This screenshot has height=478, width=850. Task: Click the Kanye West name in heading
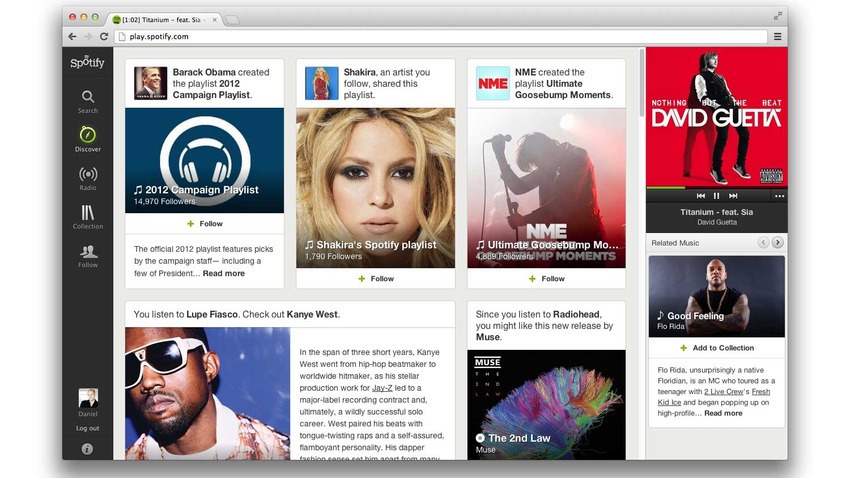click(x=312, y=314)
